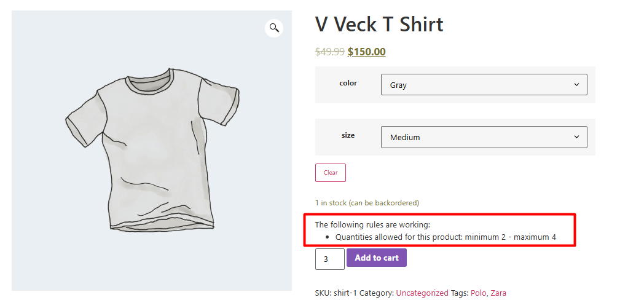This screenshot has height=308, width=644.
Task: Click the magnifier zoom icon on product image
Action: coord(274,28)
